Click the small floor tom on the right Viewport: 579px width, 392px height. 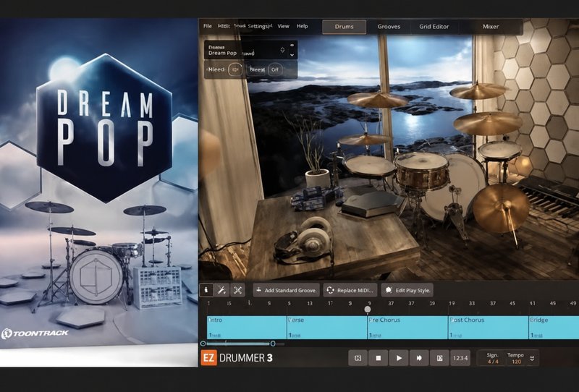(500, 150)
